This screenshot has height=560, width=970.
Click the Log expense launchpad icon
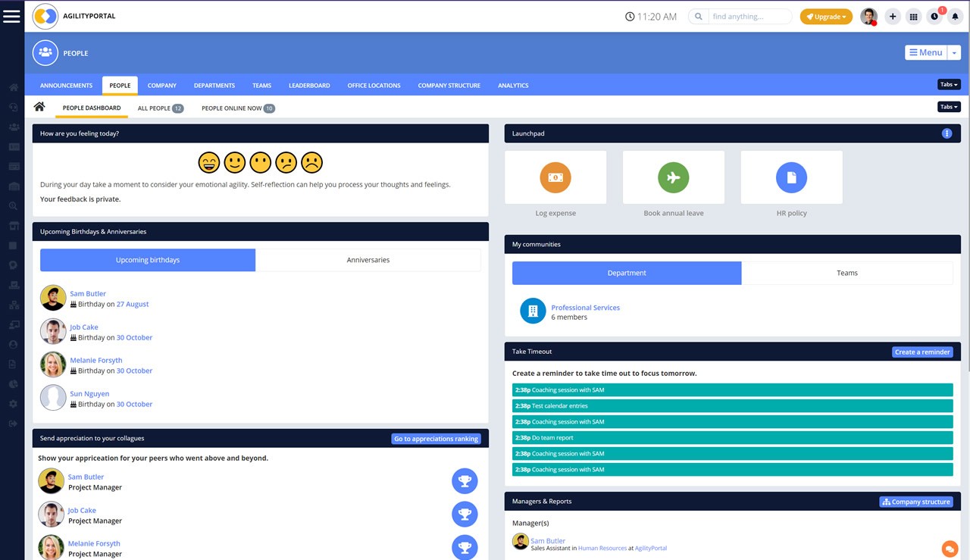tap(555, 177)
